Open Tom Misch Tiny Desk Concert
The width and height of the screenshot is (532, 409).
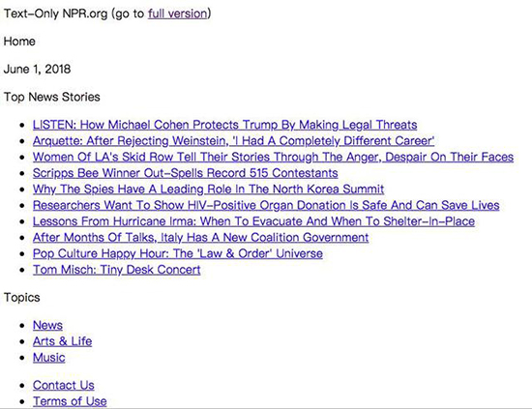click(x=117, y=270)
